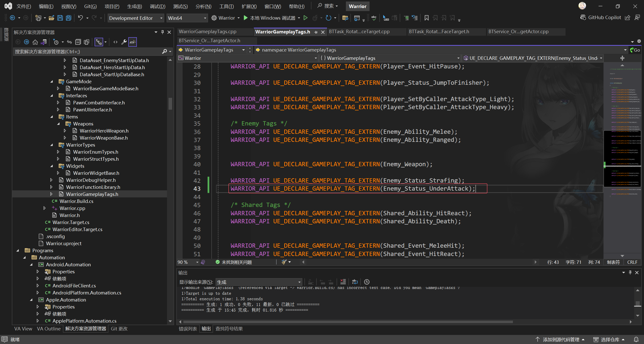Switch to WarriorGameplayTags.cpp tab
This screenshot has width=644, height=344.
click(208, 32)
